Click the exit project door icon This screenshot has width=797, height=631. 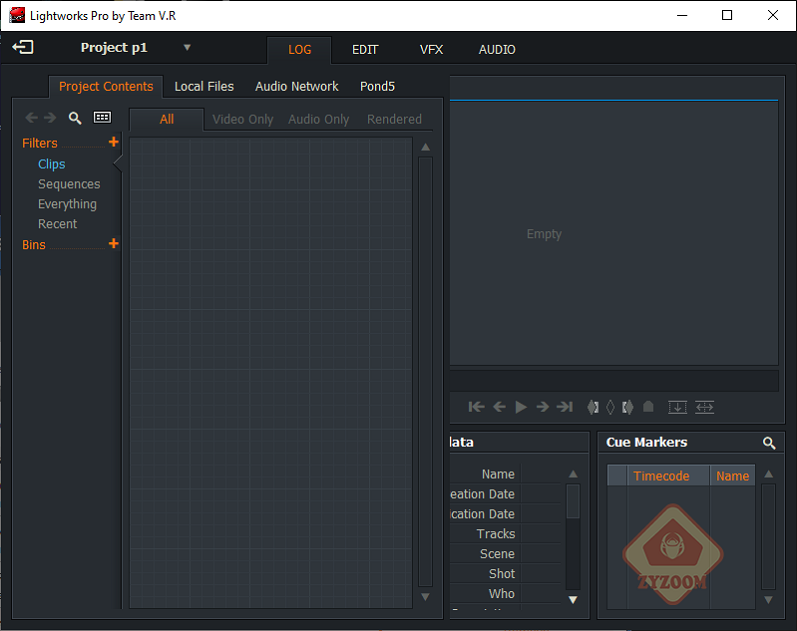pos(23,47)
